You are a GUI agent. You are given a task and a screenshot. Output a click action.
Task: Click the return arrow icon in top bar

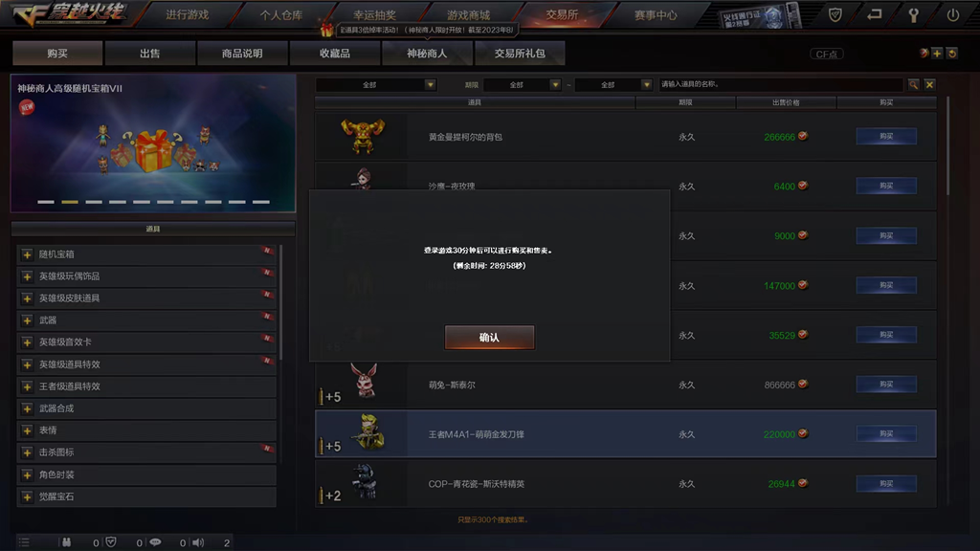point(874,14)
